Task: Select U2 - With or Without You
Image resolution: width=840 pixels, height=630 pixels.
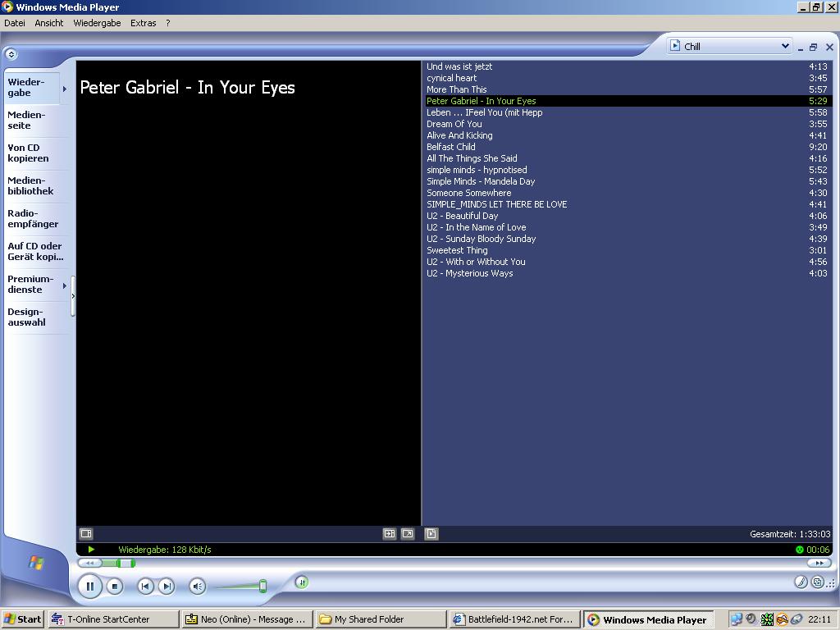Action: (627, 262)
